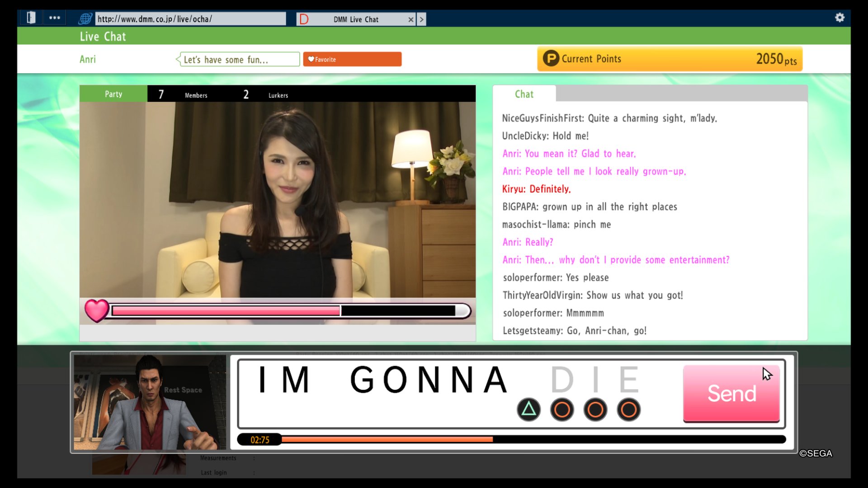This screenshot has height=488, width=868.
Task: Toggle the Favorite heart button
Action: click(352, 59)
